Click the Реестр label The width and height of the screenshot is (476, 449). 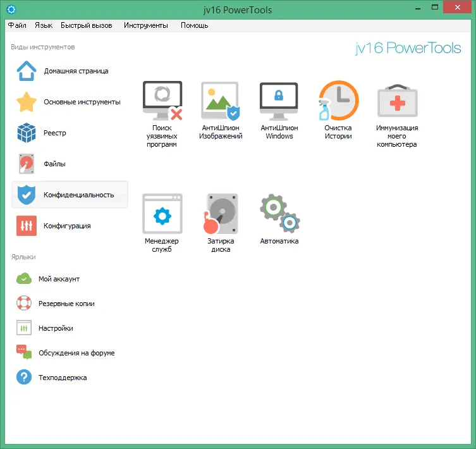pos(54,133)
